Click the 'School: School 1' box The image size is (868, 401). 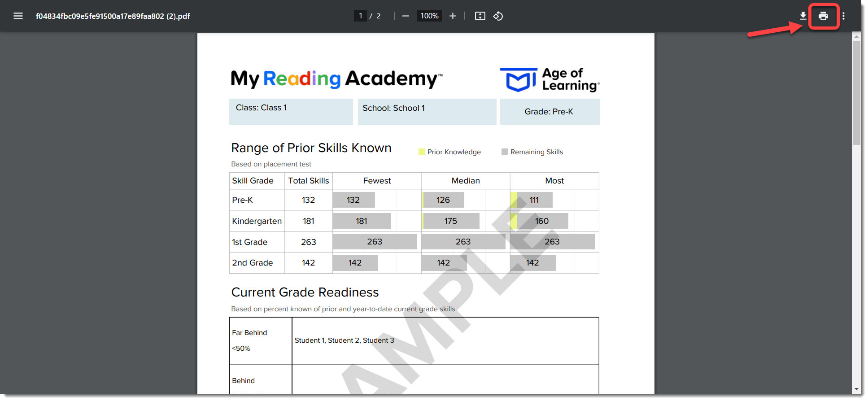tap(427, 112)
